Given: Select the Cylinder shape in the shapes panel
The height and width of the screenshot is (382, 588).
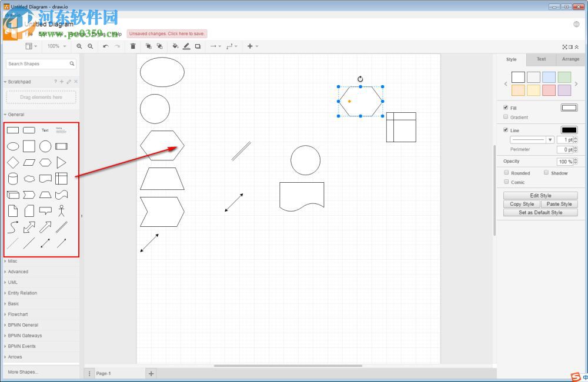Looking at the screenshot, I should 13,178.
